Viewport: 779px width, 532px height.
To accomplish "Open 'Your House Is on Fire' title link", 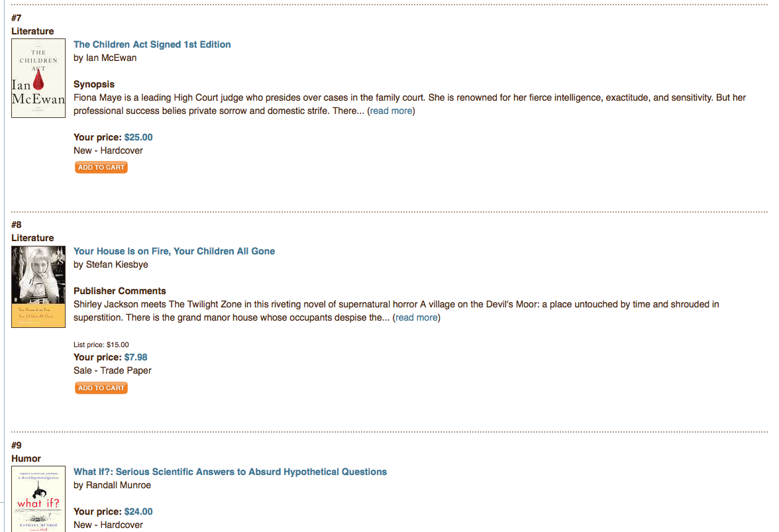I will [174, 251].
